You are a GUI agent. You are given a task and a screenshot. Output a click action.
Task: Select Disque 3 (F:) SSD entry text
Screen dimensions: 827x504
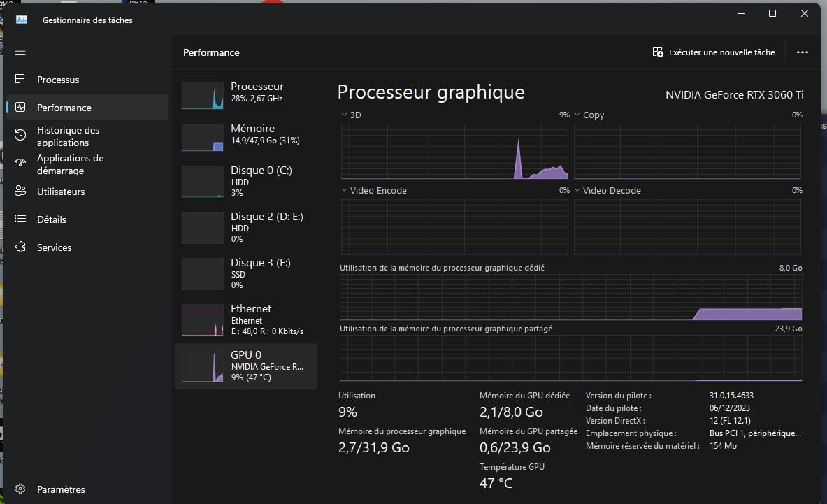[x=261, y=273]
